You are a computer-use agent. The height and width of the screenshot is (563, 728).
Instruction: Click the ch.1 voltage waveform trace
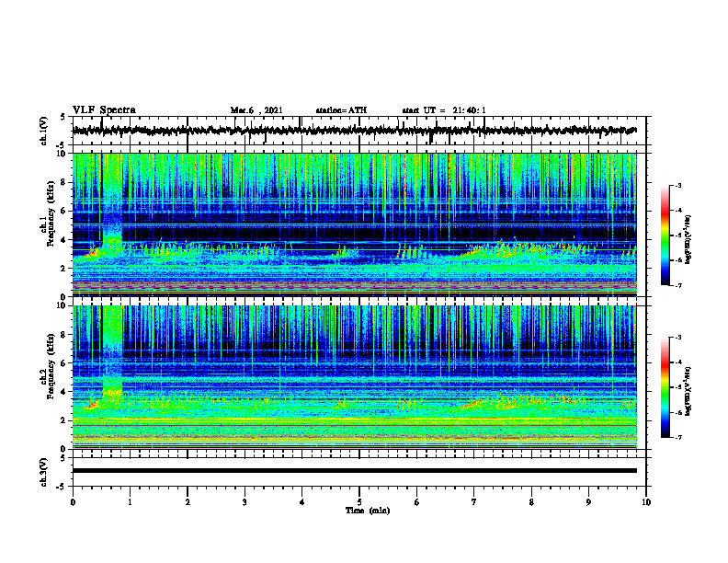(355, 131)
